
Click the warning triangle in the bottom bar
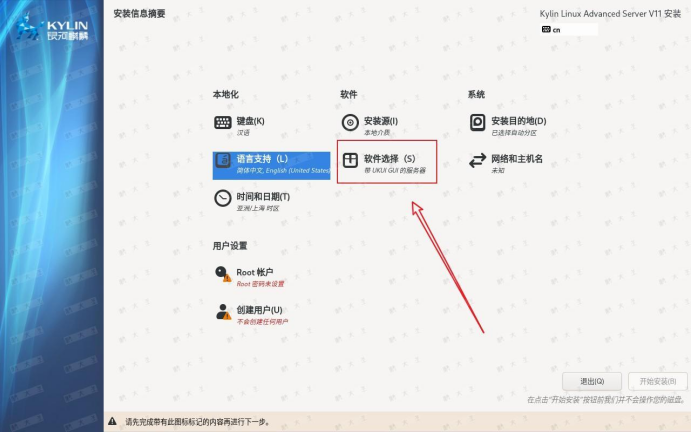pos(113,421)
